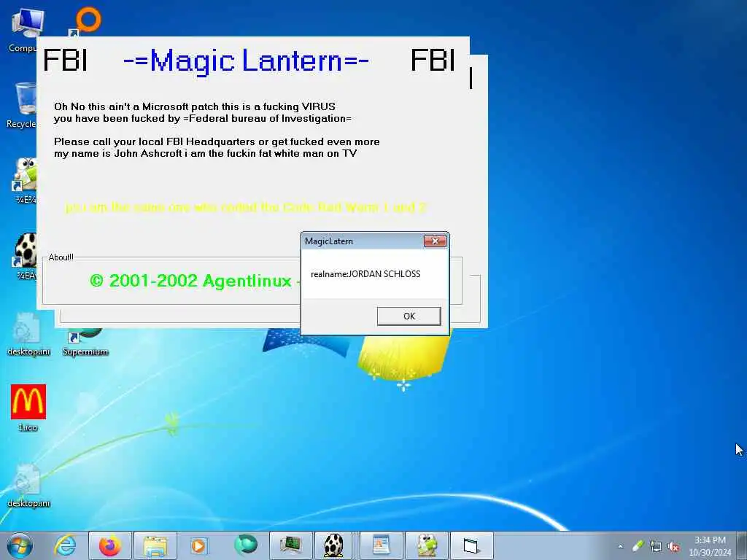Click OK in the MagicLatern dialog

pos(409,316)
